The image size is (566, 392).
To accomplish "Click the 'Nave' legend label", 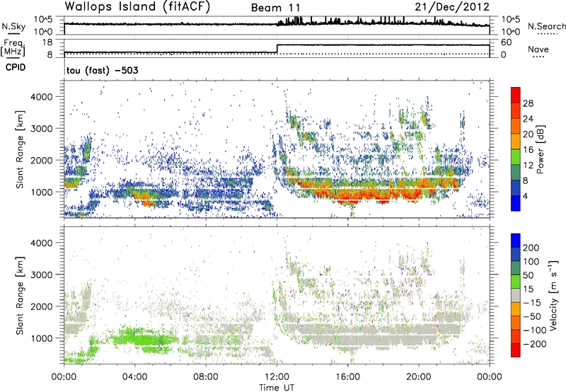I will click(x=538, y=50).
